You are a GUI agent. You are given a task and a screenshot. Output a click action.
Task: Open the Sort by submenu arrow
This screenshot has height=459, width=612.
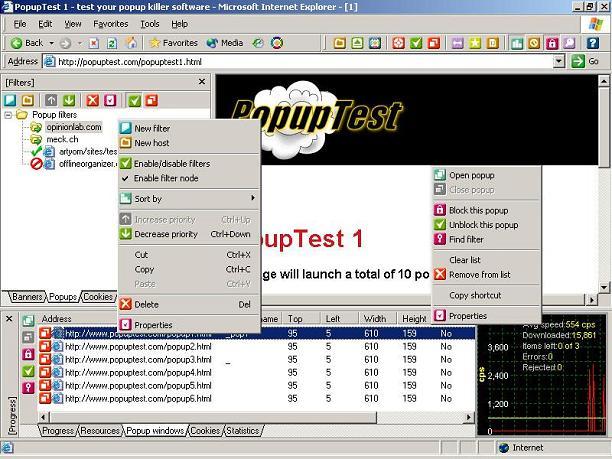click(x=253, y=198)
